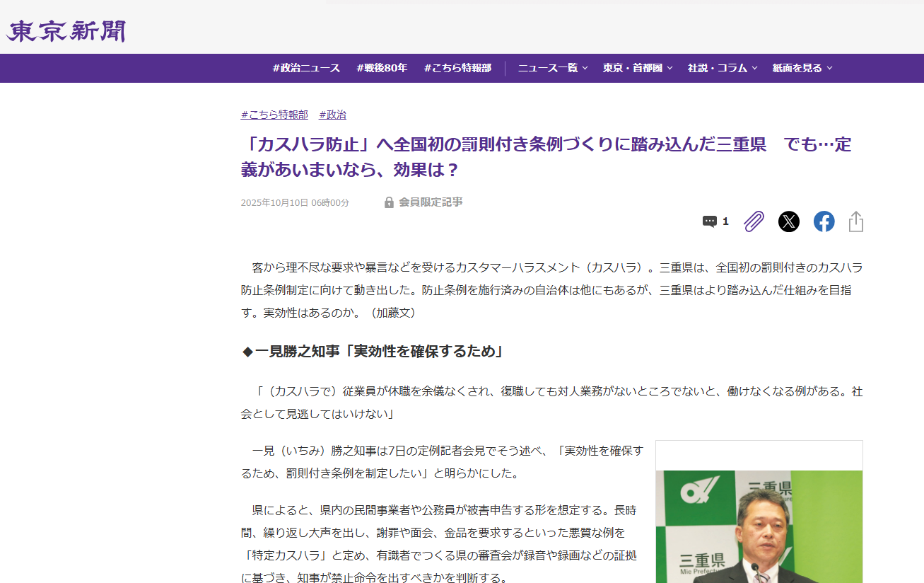Open #こちら特報部 in the purple navbar
The height and width of the screenshot is (583, 924).
pos(457,68)
